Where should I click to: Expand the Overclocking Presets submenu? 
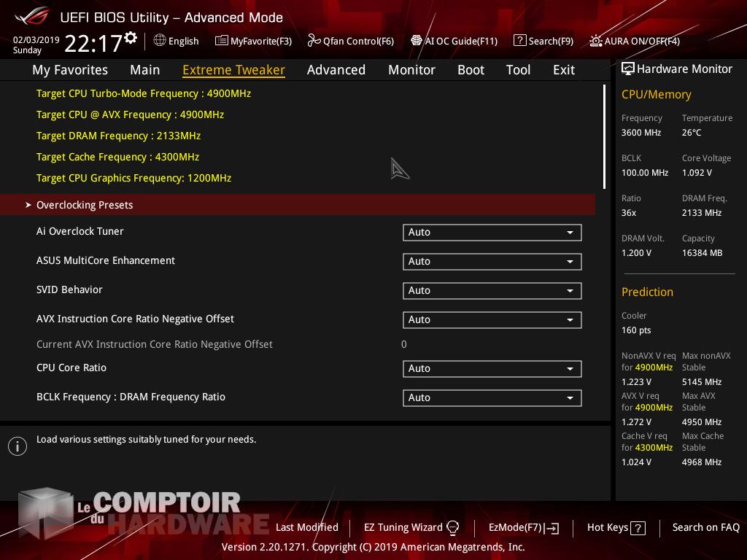tap(85, 205)
